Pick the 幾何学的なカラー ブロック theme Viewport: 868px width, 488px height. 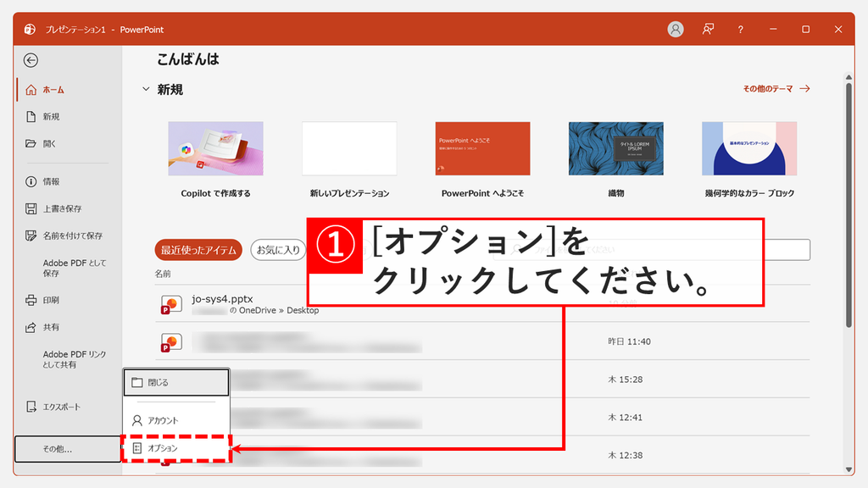pyautogui.click(x=749, y=149)
